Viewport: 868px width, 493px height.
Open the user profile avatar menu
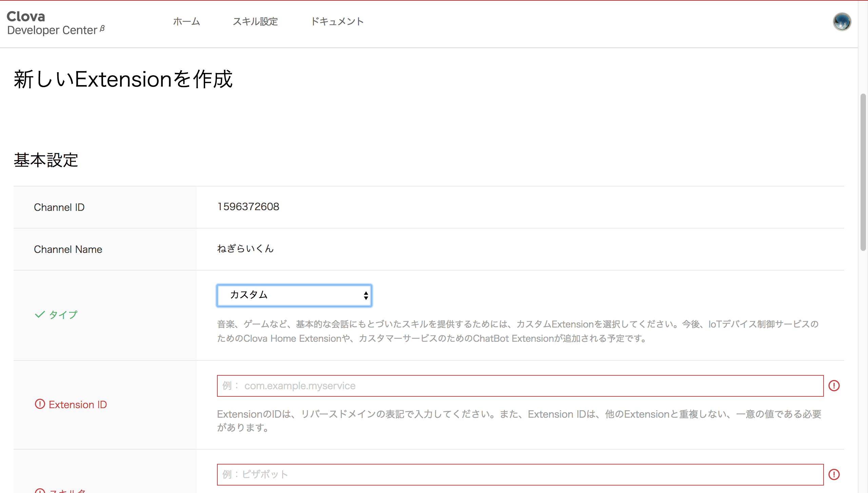842,22
